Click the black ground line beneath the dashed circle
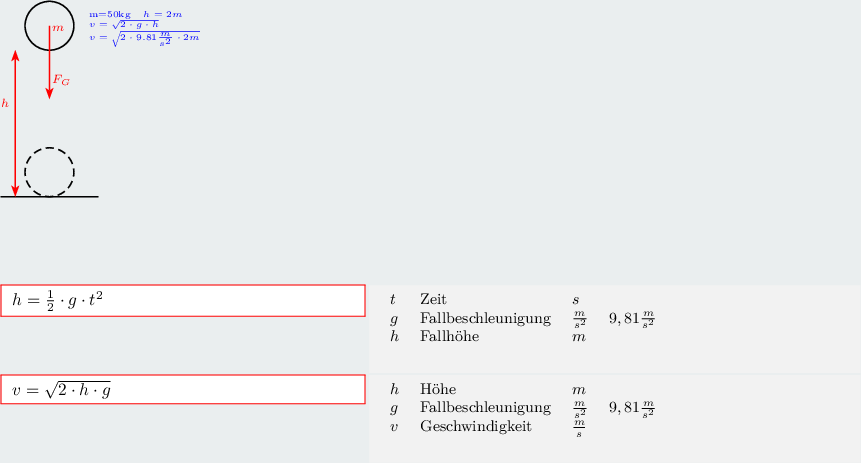861x463 pixels. click(49, 196)
